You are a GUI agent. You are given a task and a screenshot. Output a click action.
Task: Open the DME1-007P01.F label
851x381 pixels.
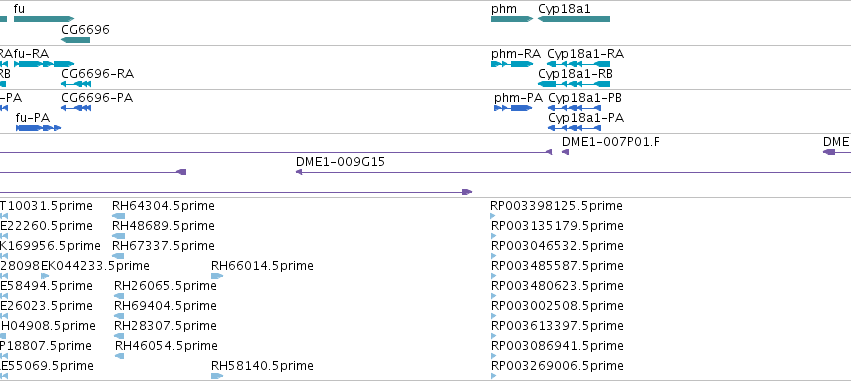coord(611,142)
